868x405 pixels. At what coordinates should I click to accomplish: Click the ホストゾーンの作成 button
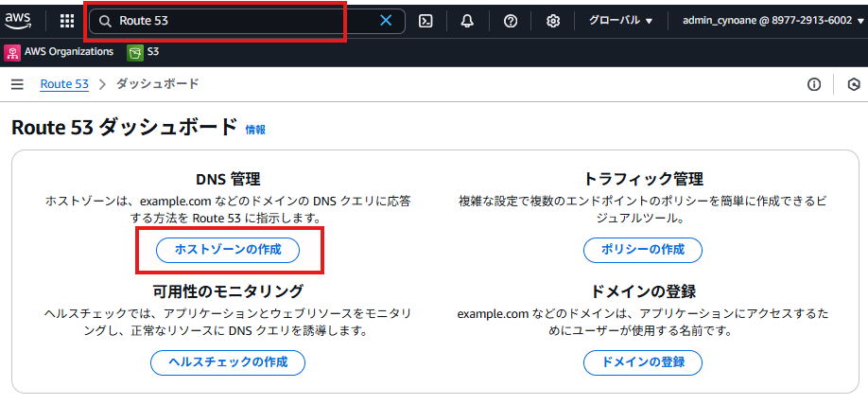pyautogui.click(x=228, y=250)
